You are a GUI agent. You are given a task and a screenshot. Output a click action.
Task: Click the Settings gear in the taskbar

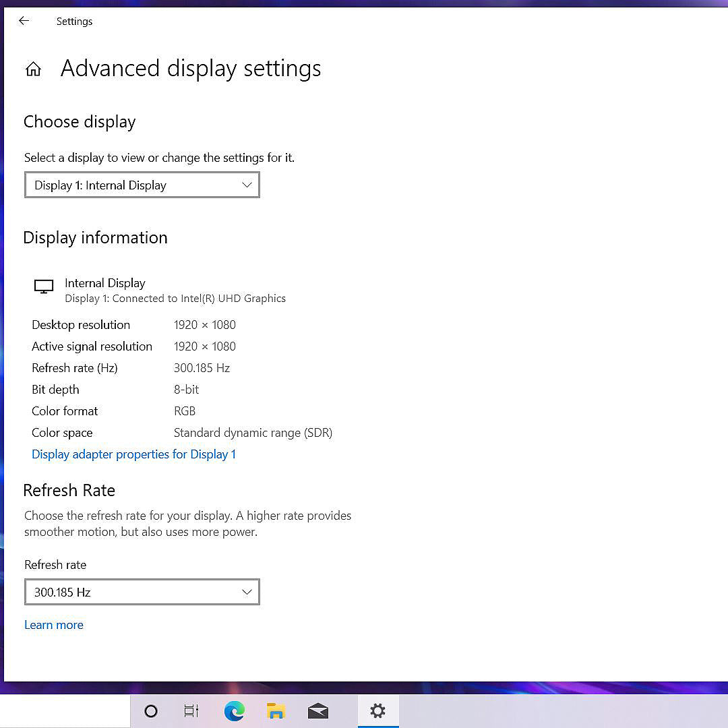coord(377,711)
